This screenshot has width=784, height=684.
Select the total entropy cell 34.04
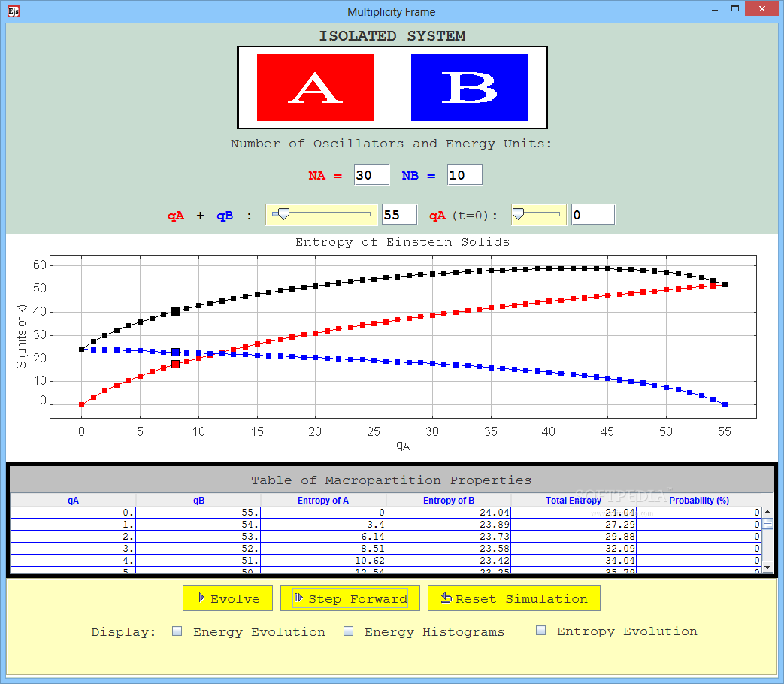(x=574, y=561)
